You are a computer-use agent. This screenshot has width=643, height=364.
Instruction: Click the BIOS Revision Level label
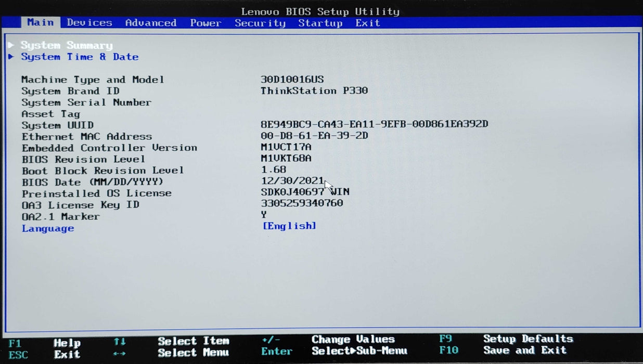click(83, 159)
